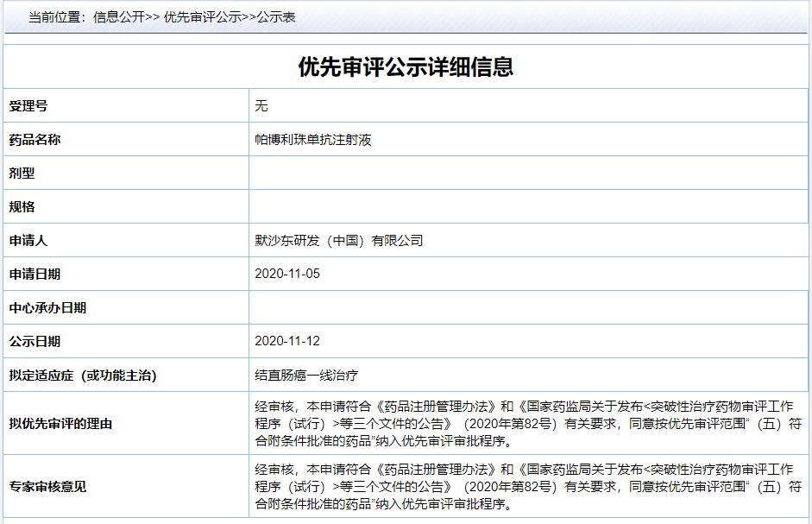Click the empty 中心承办日期 value cell
Image resolution: width=812 pixels, height=524 pixels.
(x=528, y=308)
